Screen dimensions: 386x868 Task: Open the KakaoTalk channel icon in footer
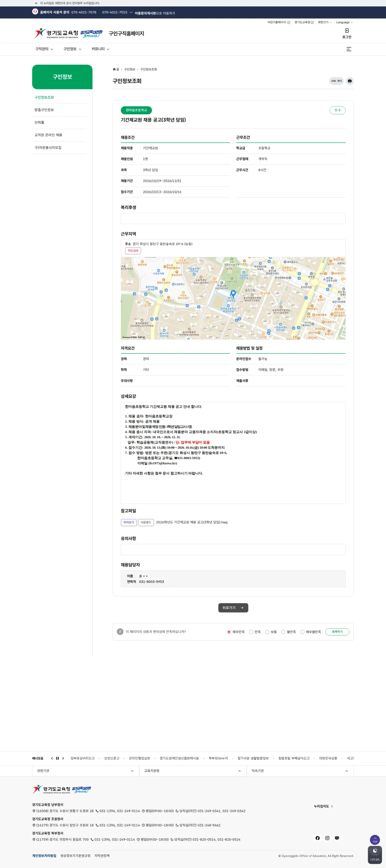click(337, 838)
